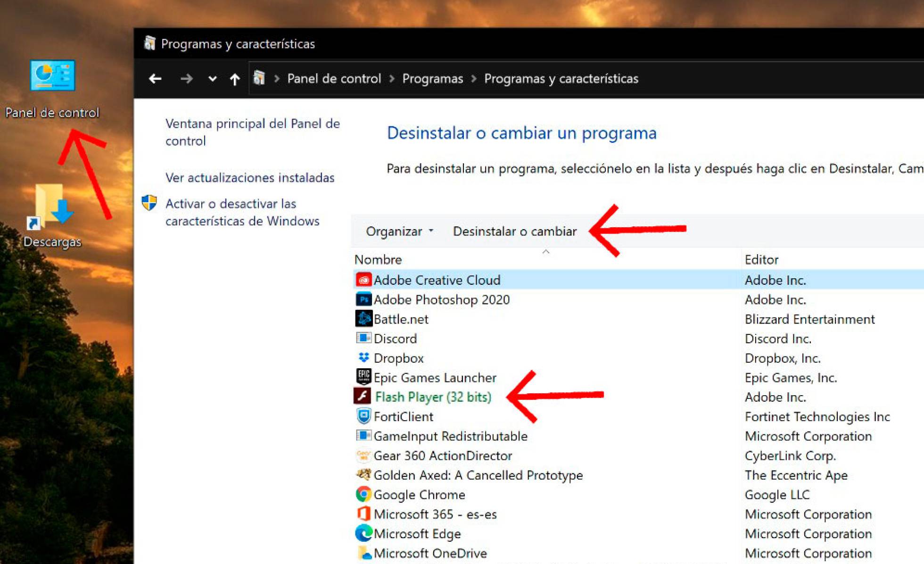Select the Google Chrome icon

tap(363, 494)
